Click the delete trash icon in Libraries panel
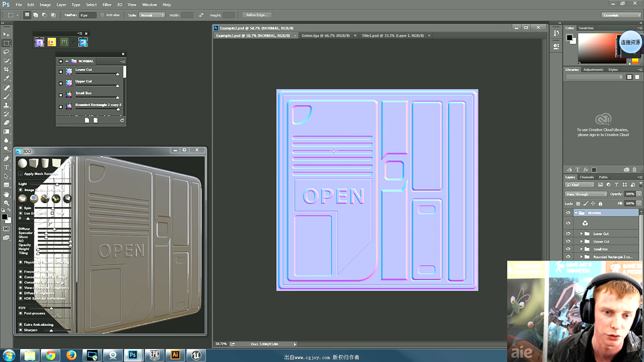Screen dimensions: 644x362 click(x=634, y=170)
